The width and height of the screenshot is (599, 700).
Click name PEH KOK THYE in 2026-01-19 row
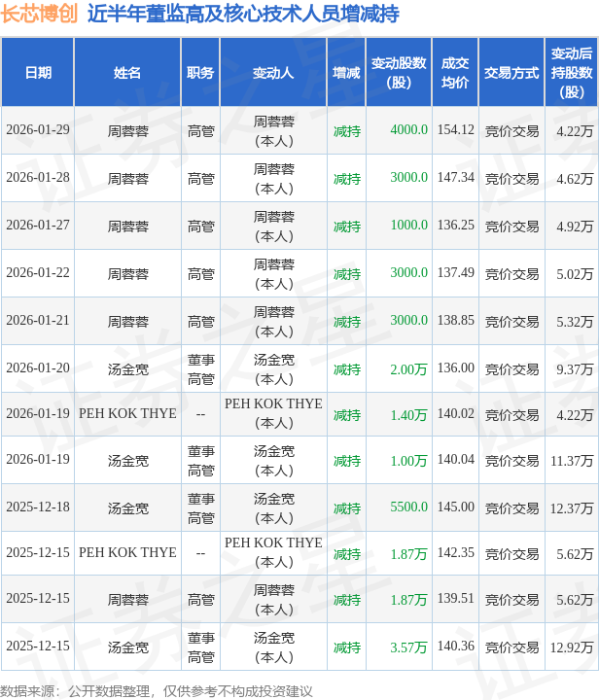[127, 414]
